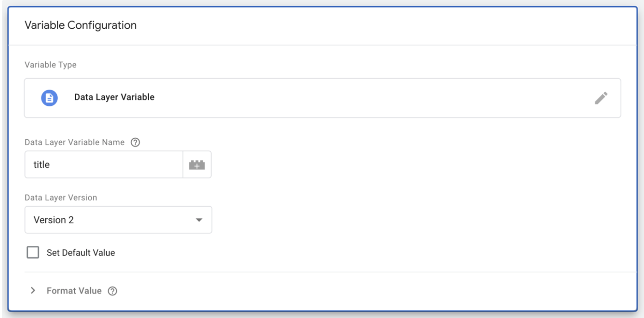Click the Variable Configuration heading
The height and width of the screenshot is (318, 644).
(x=80, y=25)
